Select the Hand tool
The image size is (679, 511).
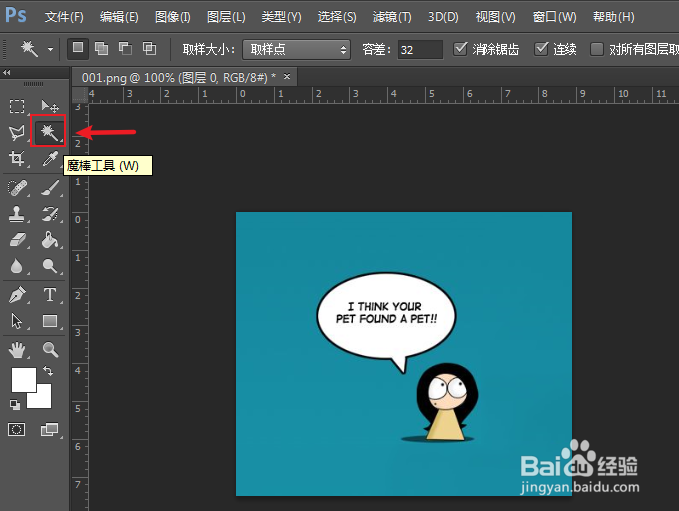pyautogui.click(x=17, y=349)
